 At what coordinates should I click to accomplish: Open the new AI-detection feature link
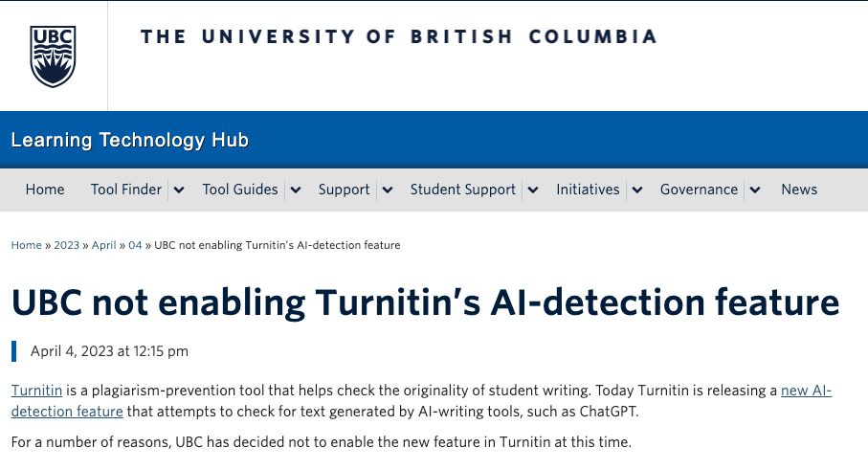click(x=806, y=391)
